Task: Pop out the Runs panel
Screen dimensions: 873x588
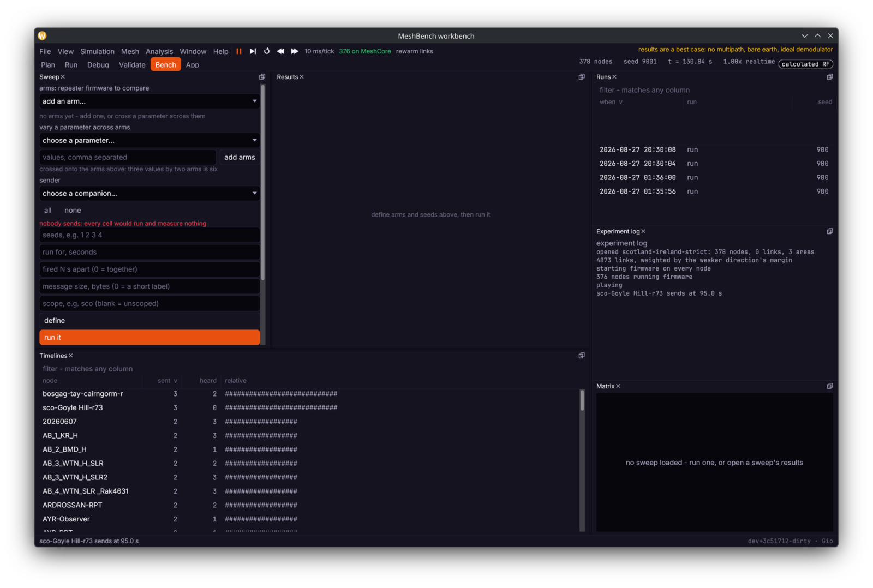Action: tap(830, 77)
